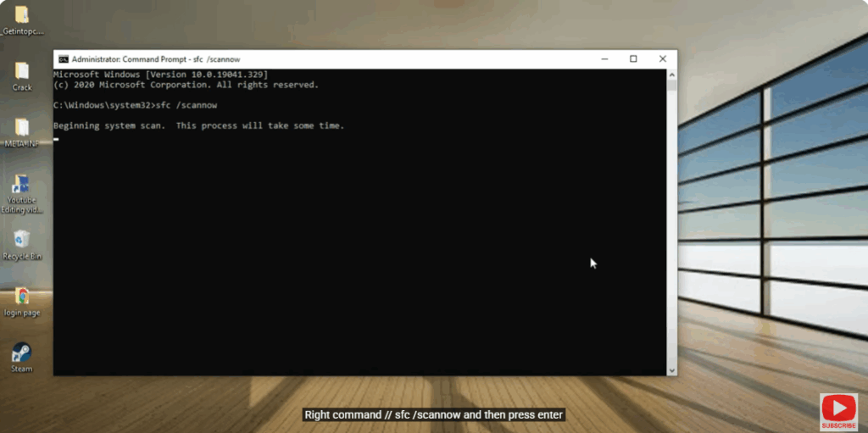The height and width of the screenshot is (433, 868).
Task: Click the 'Beginning system scan' output line
Action: tap(198, 125)
